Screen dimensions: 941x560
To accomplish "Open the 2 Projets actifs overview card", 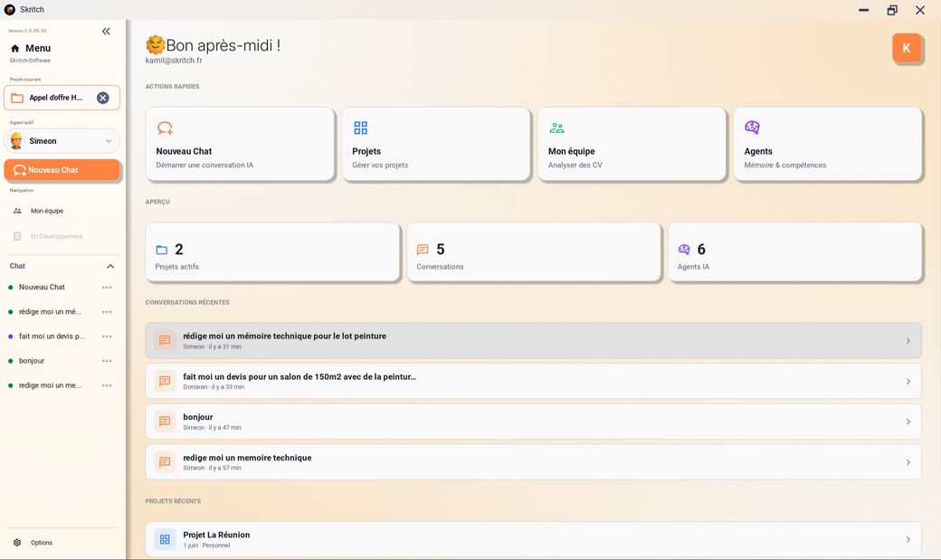I will pos(272,252).
